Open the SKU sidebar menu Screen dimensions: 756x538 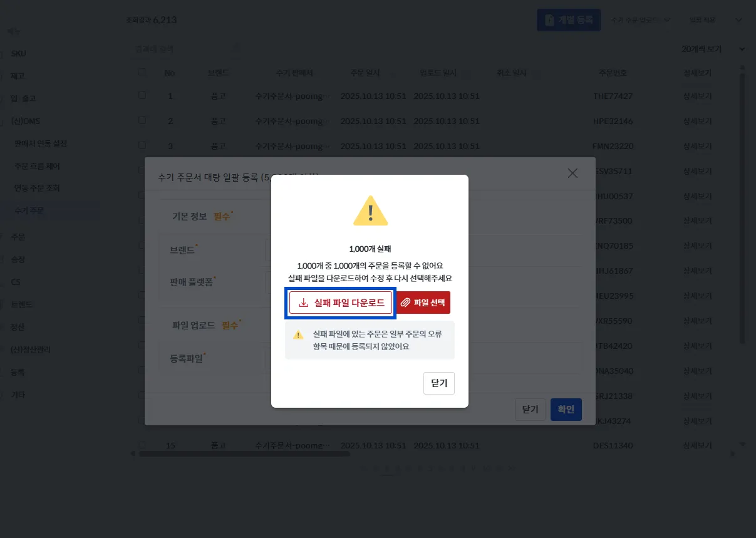click(x=19, y=53)
